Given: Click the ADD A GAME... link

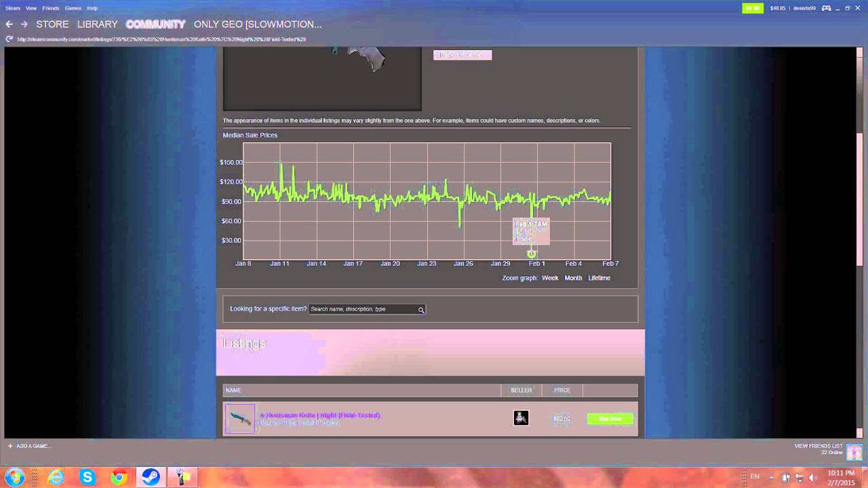Looking at the screenshot, I should coord(34,446).
